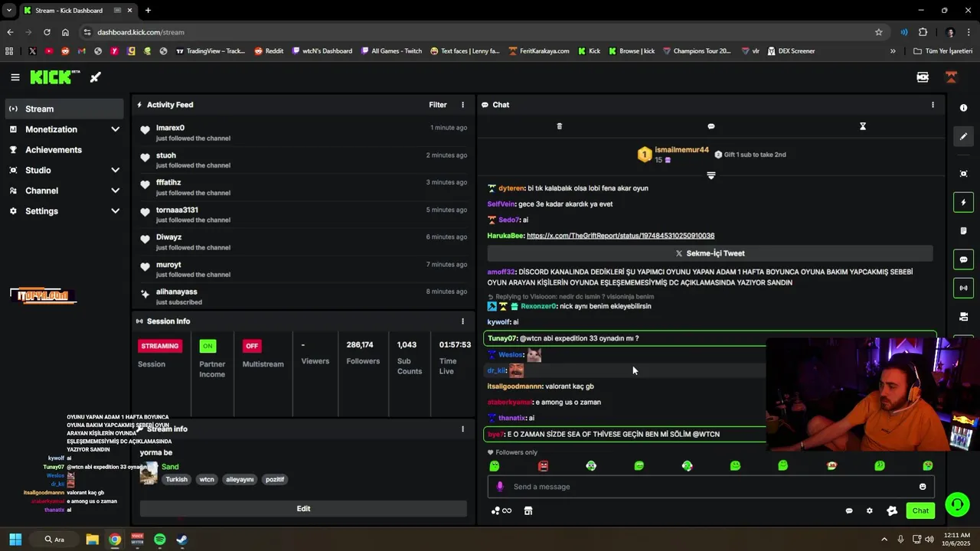
Task: Click the STREAMING session status badge
Action: [x=160, y=346]
